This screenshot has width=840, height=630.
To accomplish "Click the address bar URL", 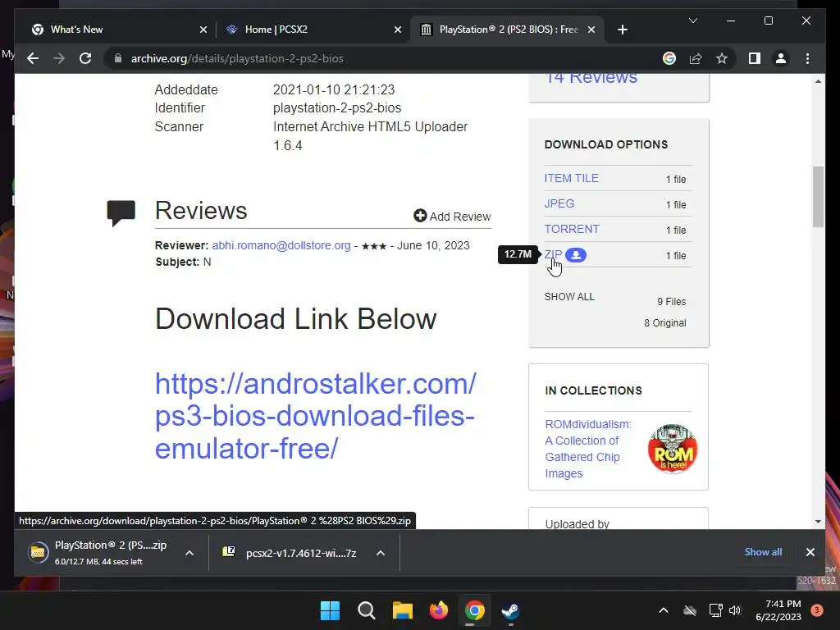I will [x=237, y=58].
